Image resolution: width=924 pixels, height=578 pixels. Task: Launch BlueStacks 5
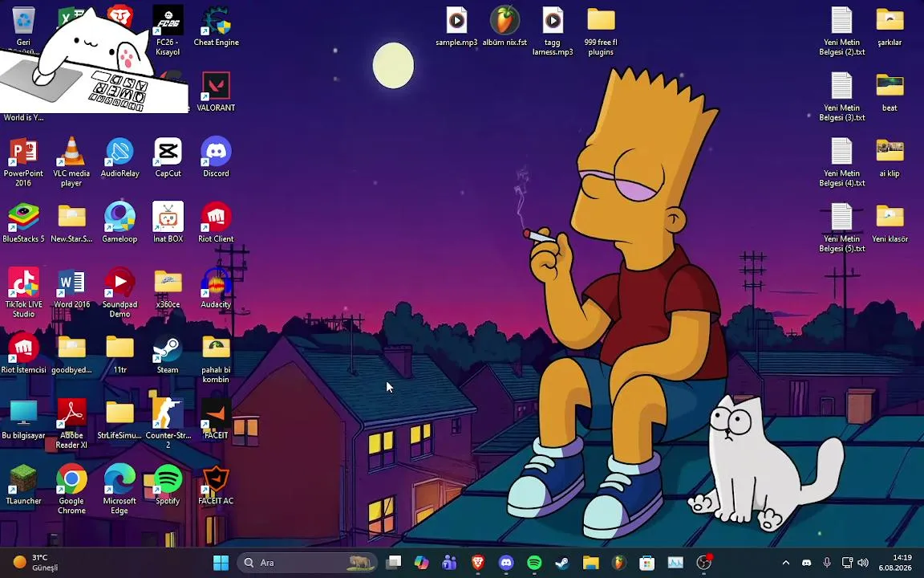coord(23,223)
